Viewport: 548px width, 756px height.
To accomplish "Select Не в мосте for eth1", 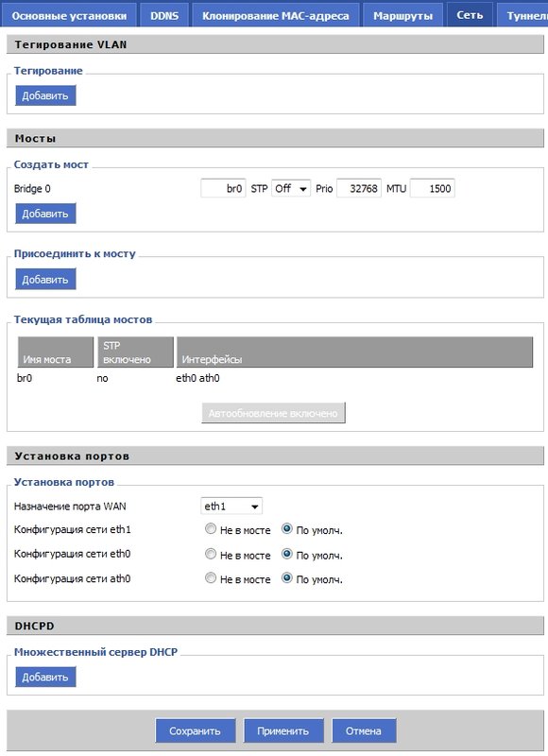I will point(211,529).
